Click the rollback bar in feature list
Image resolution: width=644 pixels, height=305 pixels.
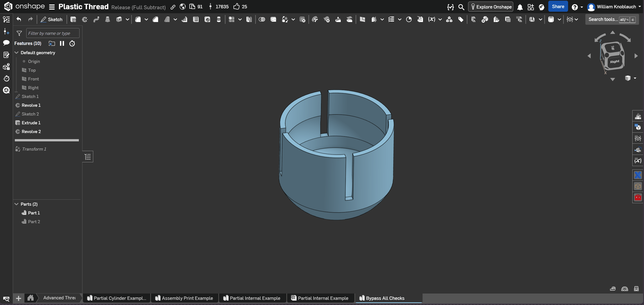click(47, 140)
